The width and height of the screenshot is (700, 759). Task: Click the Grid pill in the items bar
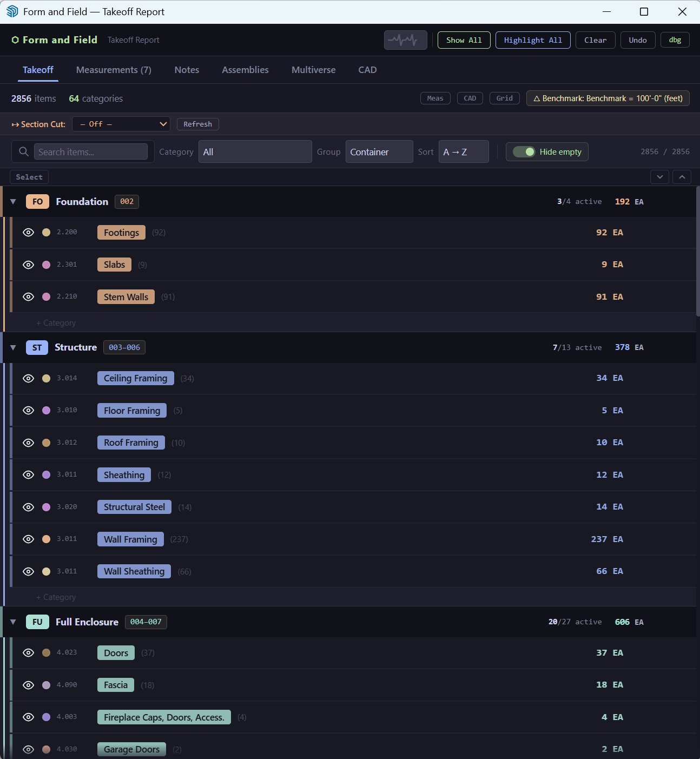point(504,98)
